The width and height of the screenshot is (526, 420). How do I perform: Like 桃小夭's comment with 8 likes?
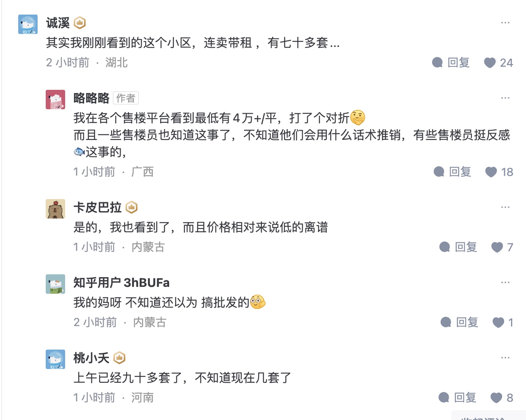(496, 398)
